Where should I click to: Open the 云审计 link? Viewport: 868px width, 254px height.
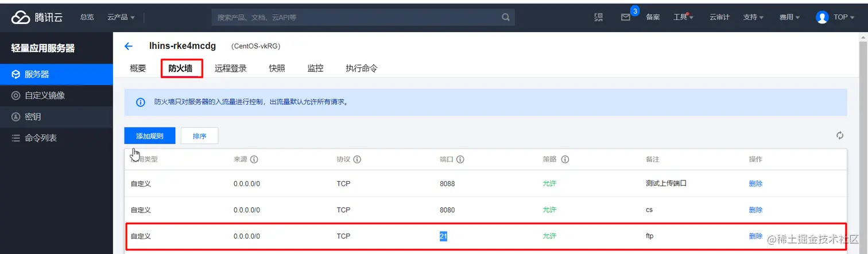[719, 17]
